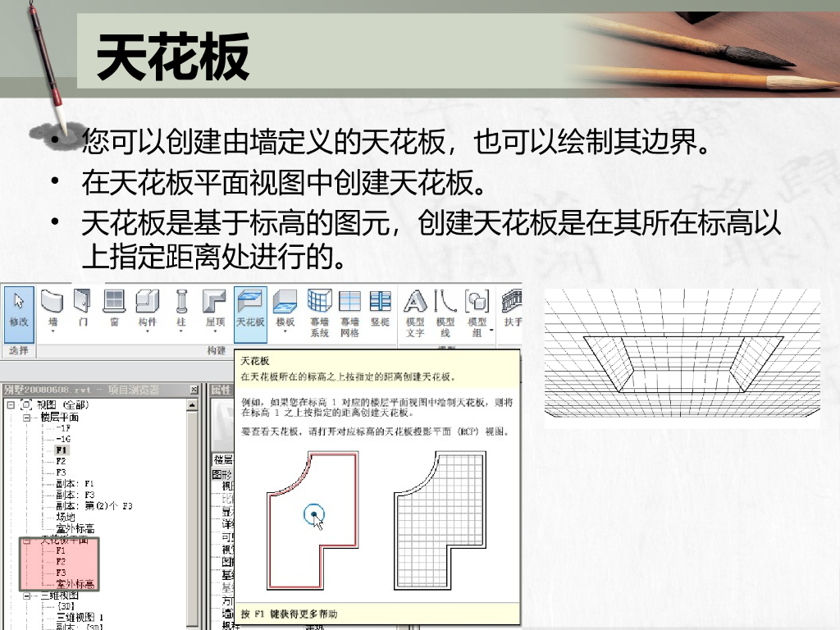The image size is (840, 630).
Task: Select the 模型文字 model text tool
Action: (x=415, y=313)
